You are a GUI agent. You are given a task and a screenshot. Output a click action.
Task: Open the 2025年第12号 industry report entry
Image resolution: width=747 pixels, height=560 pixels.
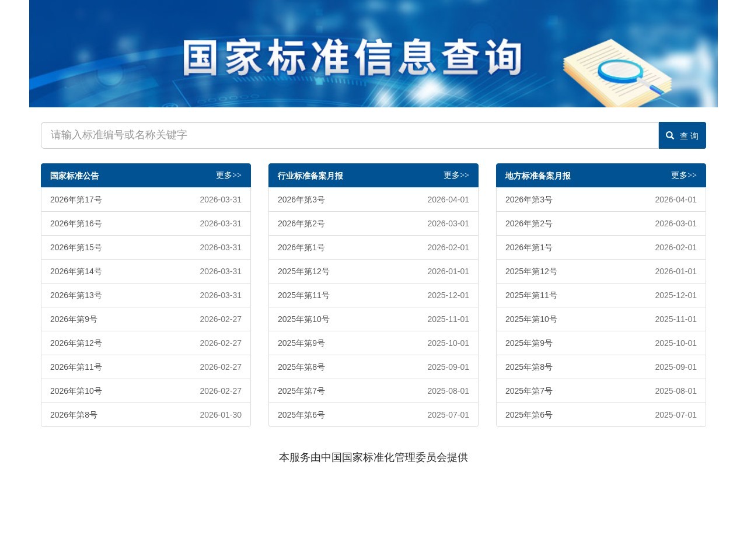click(303, 271)
